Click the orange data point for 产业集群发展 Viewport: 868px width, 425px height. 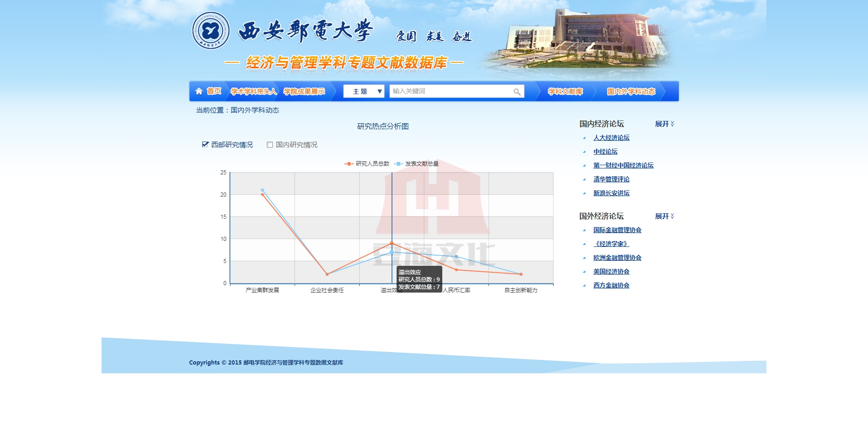[x=263, y=195]
